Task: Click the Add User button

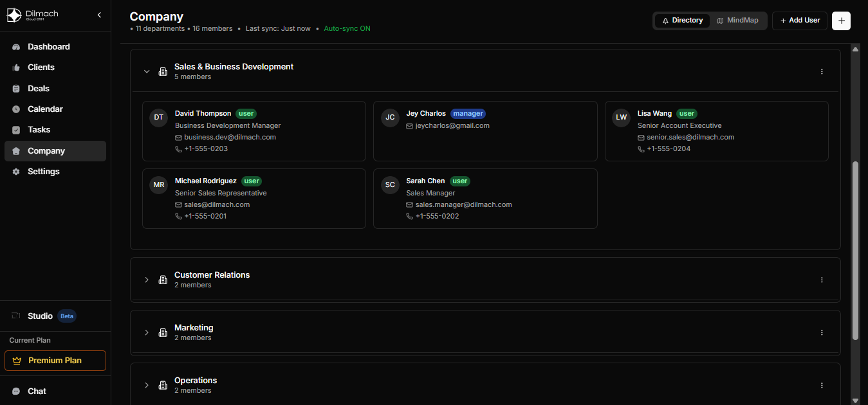Action: 800,21
